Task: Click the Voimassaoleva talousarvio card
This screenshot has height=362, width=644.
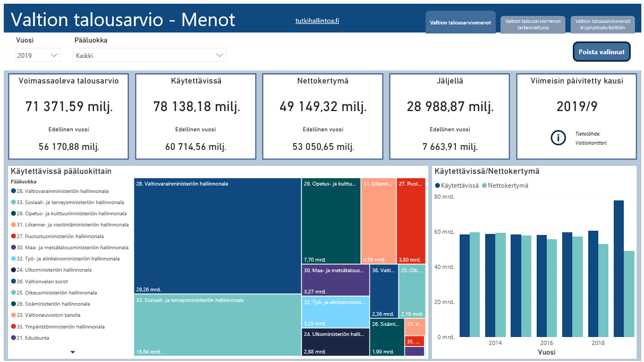Action: pos(69,116)
